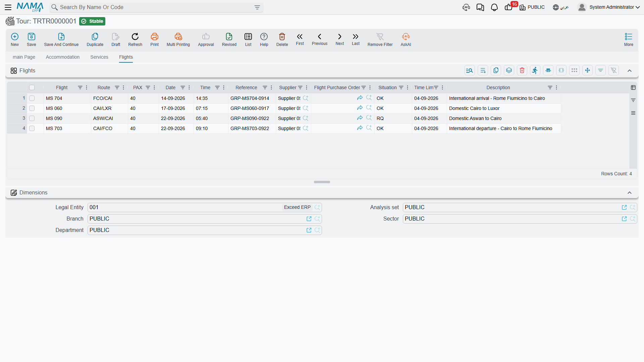Click the red delete rows icon in Flights panel
Screen dimensions: 644x362
coord(522,70)
